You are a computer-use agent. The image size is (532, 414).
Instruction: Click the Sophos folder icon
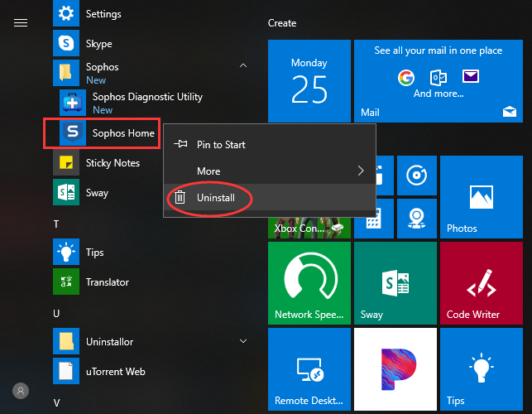point(66,73)
